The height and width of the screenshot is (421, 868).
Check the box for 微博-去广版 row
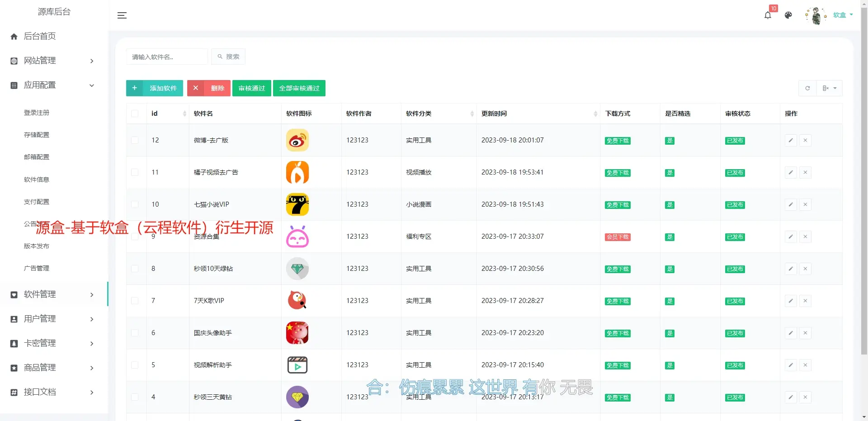(x=135, y=140)
